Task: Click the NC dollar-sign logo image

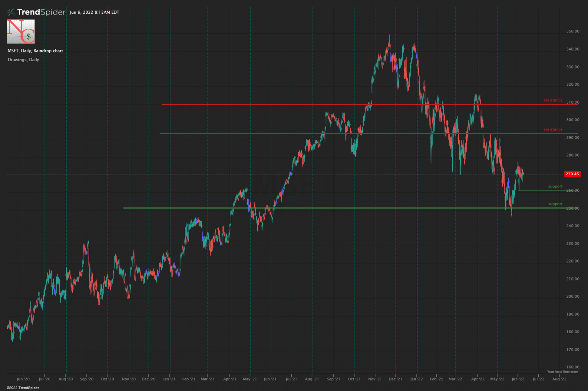Action: tap(21, 32)
